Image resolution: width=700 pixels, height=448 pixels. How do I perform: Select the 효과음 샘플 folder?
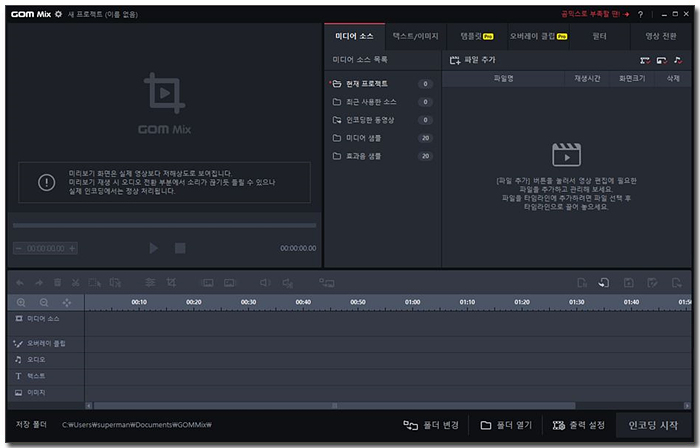pyautogui.click(x=382, y=156)
